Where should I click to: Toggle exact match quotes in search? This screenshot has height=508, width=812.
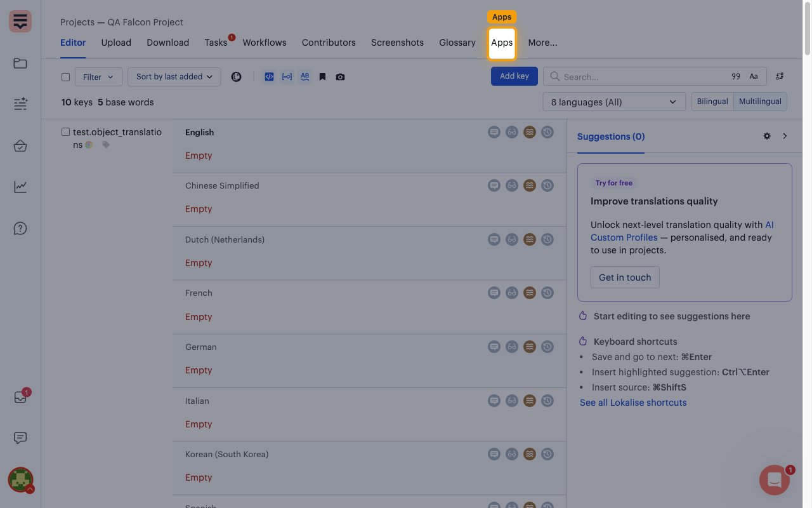(x=736, y=77)
